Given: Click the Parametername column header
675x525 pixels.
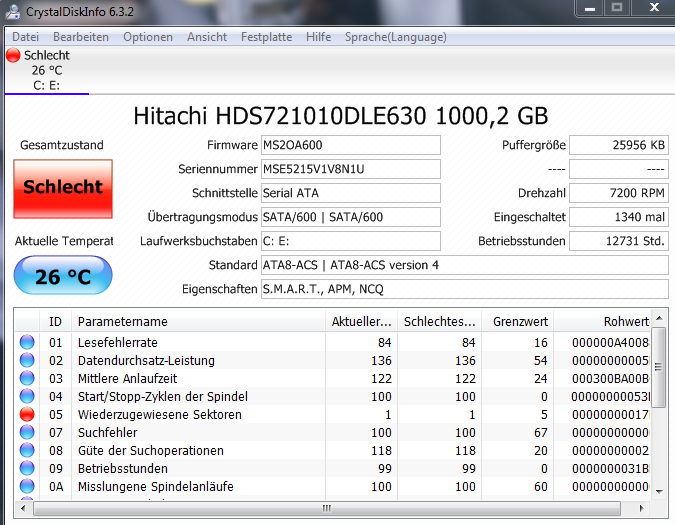Looking at the screenshot, I should (198, 321).
